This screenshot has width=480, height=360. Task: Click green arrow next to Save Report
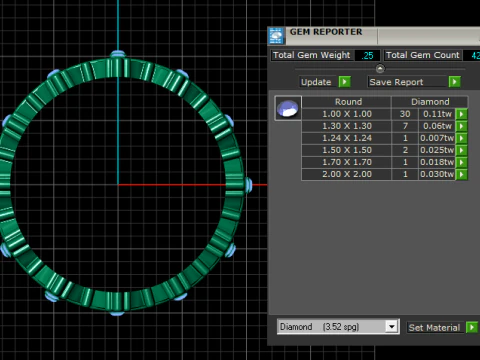(x=455, y=82)
